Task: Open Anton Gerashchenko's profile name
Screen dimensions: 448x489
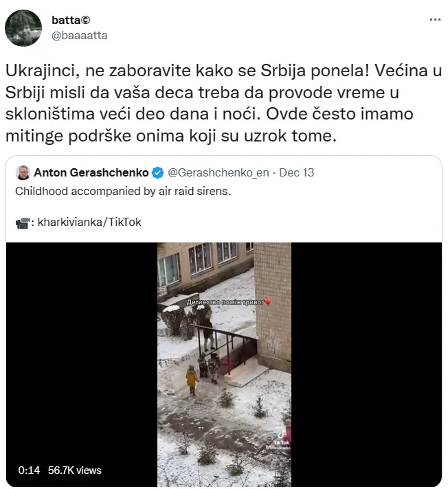Action: pos(91,172)
